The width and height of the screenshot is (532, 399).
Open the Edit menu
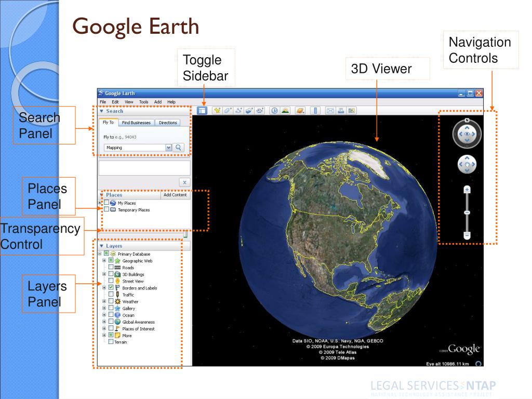coord(115,102)
